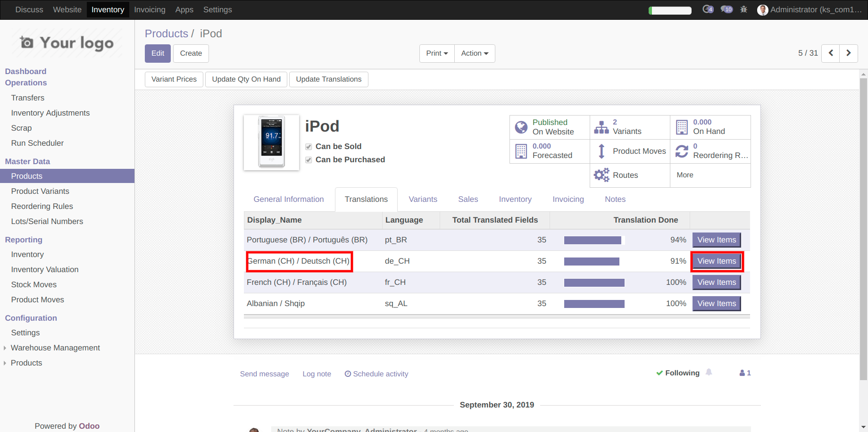
Task: Open Product Variants in sidebar
Action: (40, 191)
